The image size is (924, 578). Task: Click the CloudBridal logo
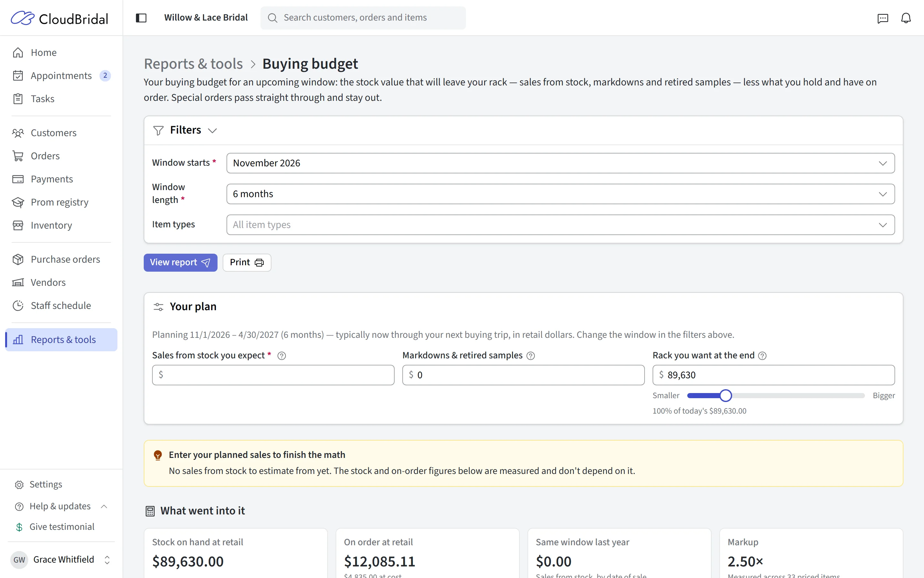point(60,18)
